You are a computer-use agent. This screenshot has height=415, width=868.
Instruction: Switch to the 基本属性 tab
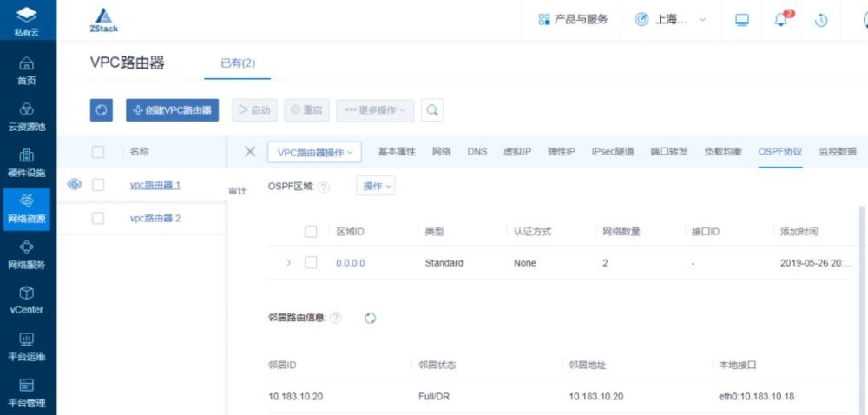(397, 152)
